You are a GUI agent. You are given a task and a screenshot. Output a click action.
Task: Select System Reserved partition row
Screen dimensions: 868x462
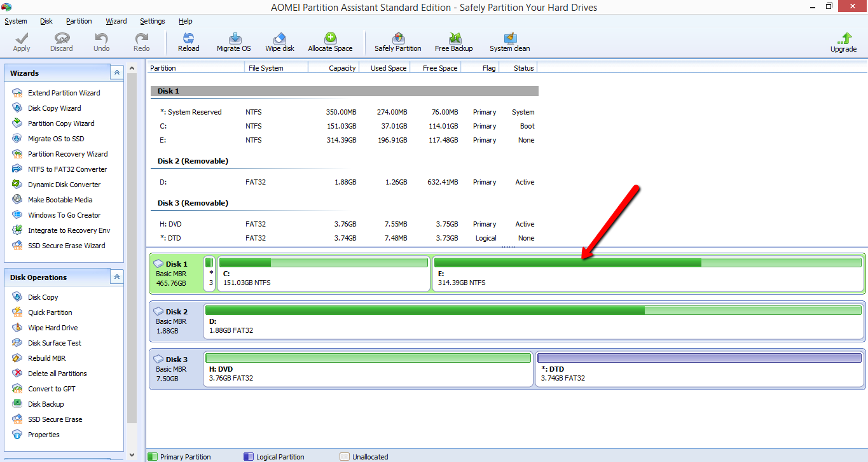click(344, 112)
